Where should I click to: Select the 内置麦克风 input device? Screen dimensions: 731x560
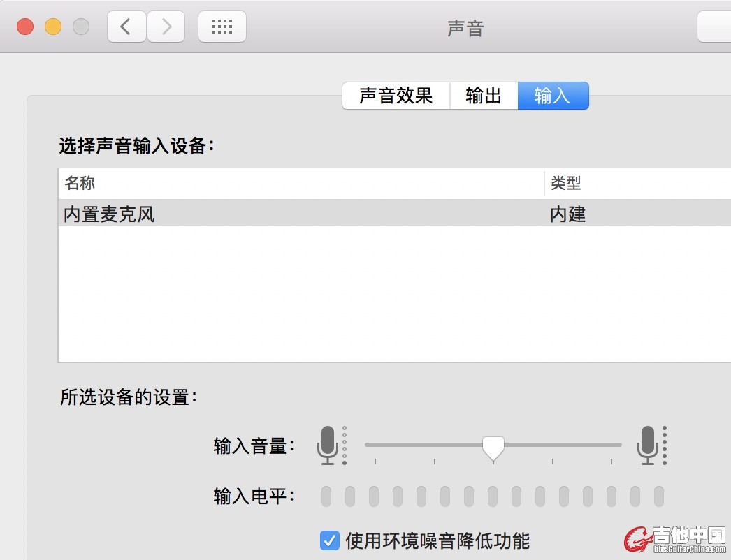[x=110, y=214]
